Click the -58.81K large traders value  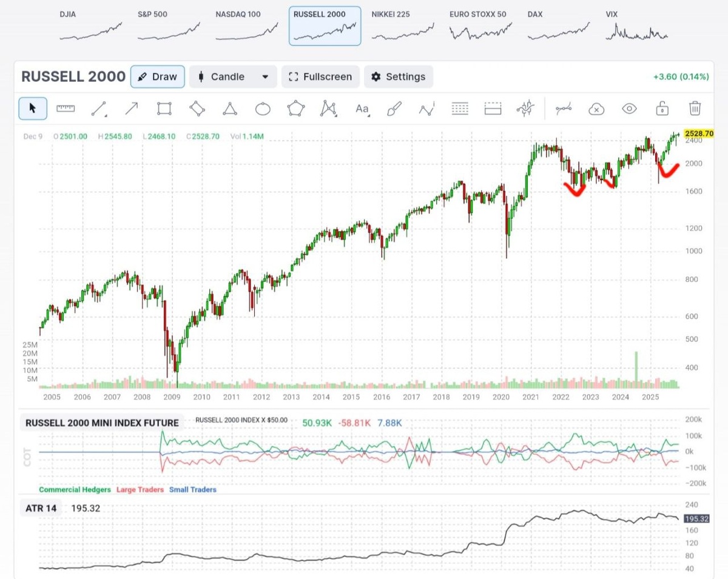tap(355, 423)
